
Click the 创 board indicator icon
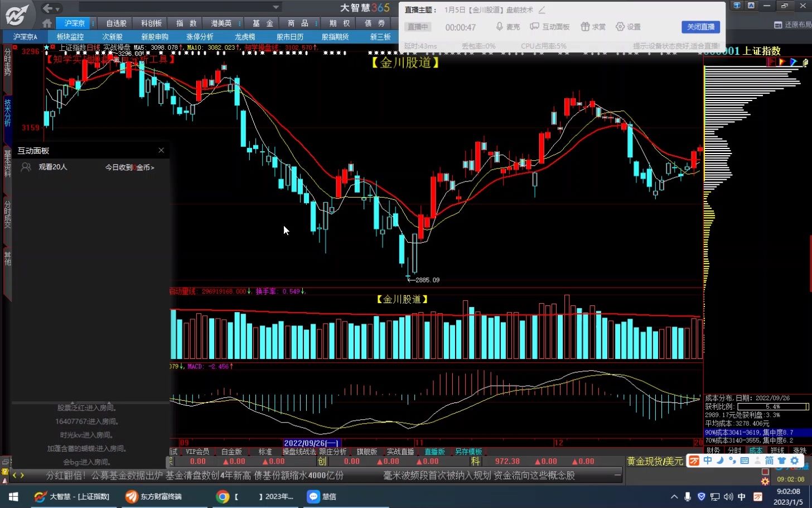pos(322,462)
